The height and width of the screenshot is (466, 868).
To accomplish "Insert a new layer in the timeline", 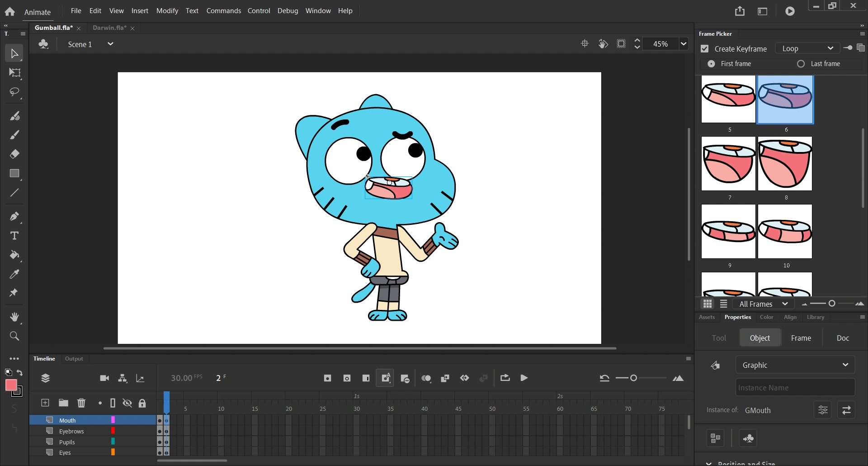I will (45, 403).
